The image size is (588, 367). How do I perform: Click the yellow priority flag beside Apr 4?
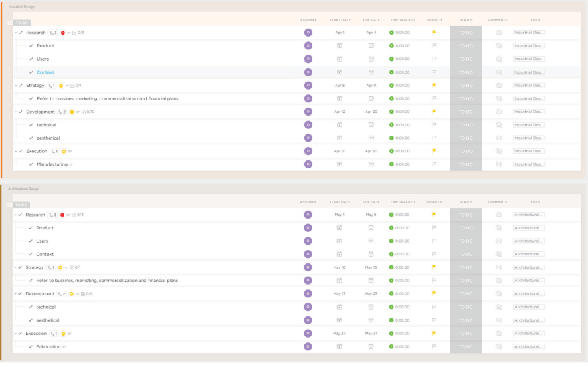[x=434, y=33]
